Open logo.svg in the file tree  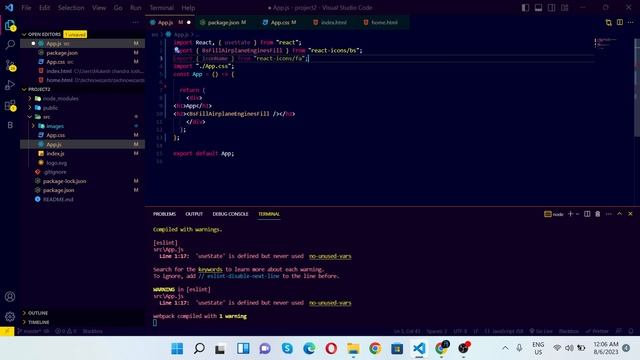point(56,163)
